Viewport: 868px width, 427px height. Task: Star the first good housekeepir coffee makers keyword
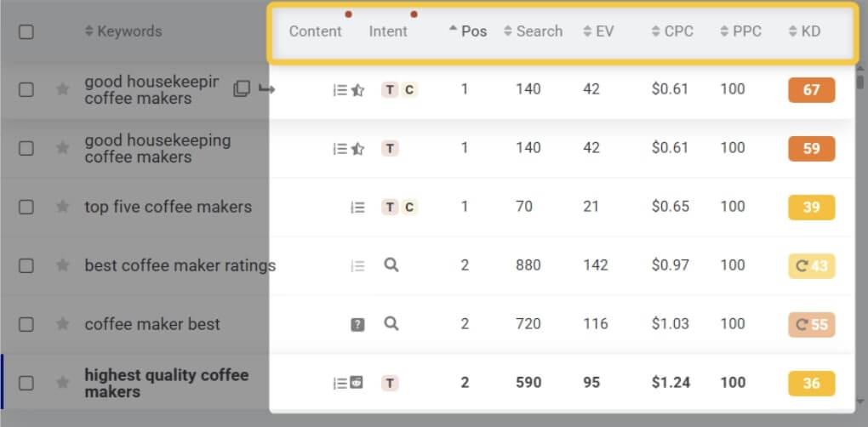pyautogui.click(x=63, y=89)
